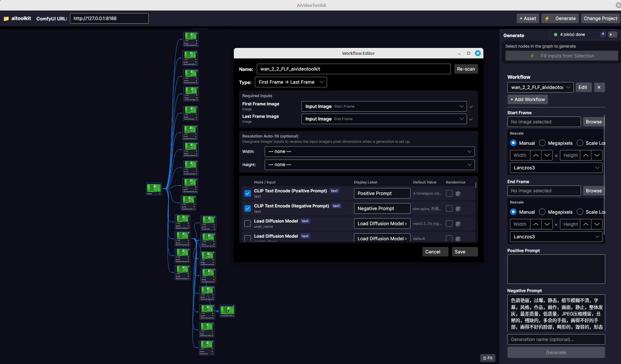Minimize the Workflow Editor dialog
This screenshot has height=364, width=621.
click(459, 53)
